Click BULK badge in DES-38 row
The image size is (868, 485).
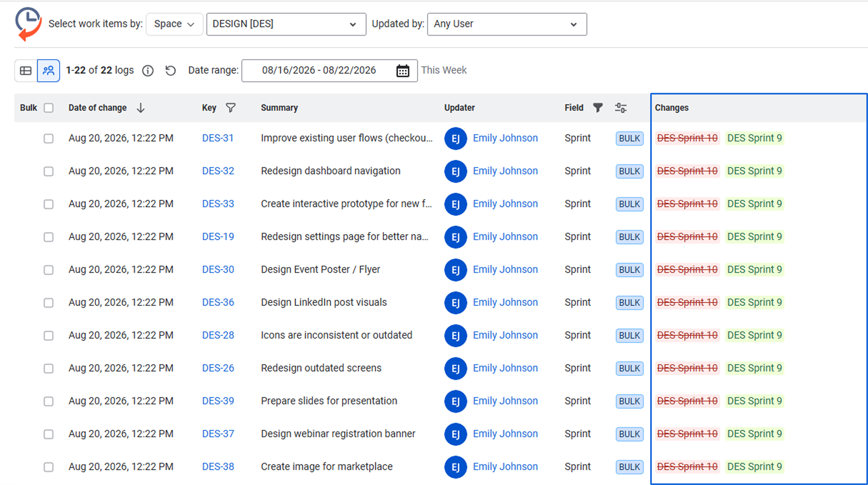(630, 467)
